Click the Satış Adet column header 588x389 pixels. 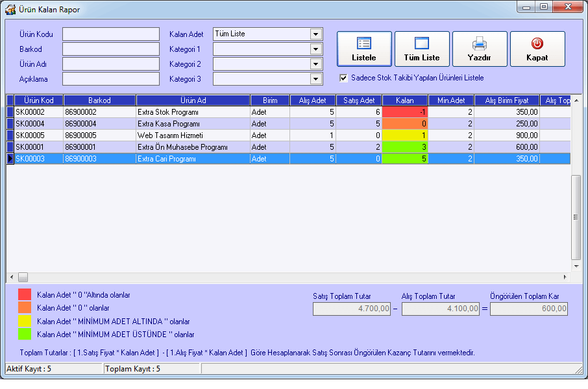point(359,100)
